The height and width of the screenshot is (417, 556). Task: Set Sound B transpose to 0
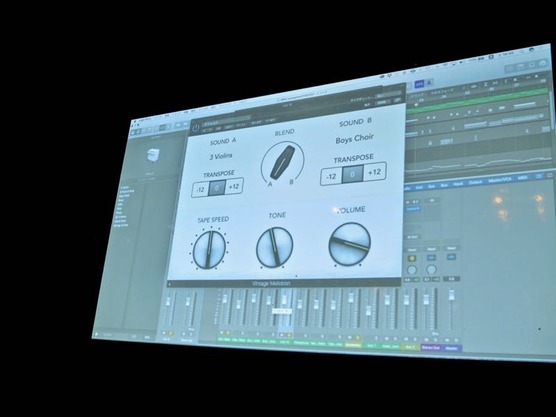tap(352, 174)
